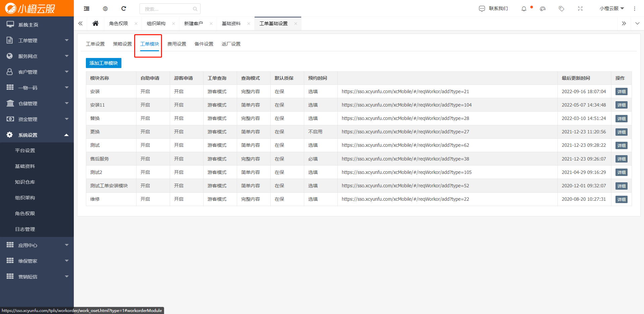Click the tag icon in top bar

click(561, 9)
